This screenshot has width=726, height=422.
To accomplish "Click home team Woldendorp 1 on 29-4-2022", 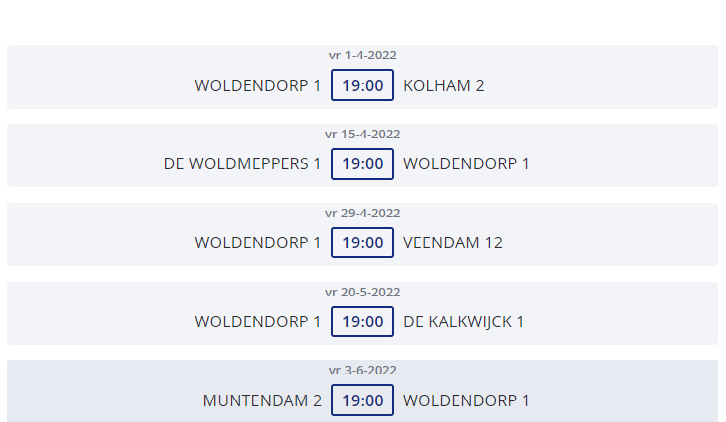I will coord(257,243).
